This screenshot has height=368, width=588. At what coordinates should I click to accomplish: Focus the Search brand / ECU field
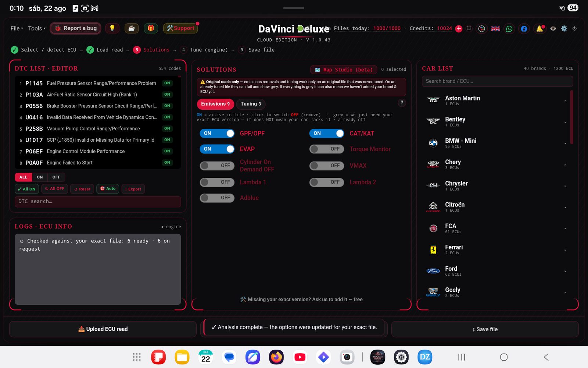497,81
